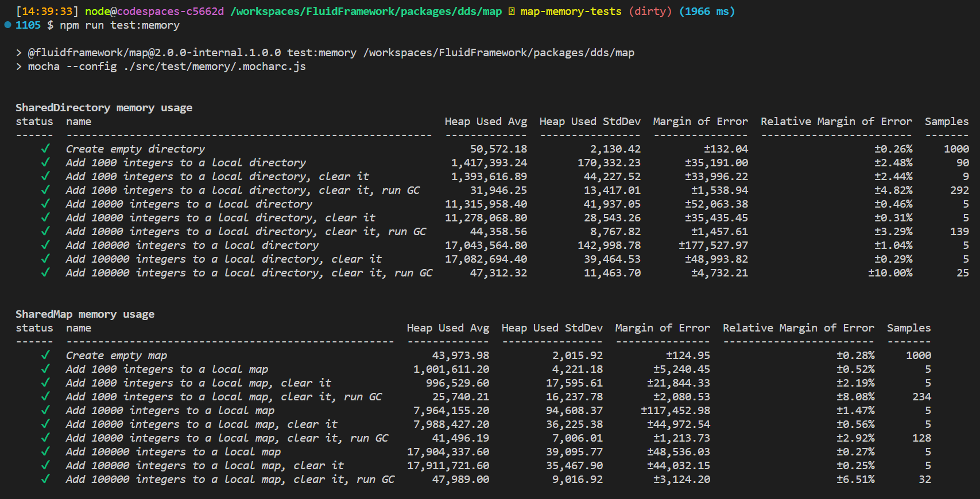Image resolution: width=980 pixels, height=499 pixels.
Task: Click value 7,964,155.20
Action: (451, 411)
